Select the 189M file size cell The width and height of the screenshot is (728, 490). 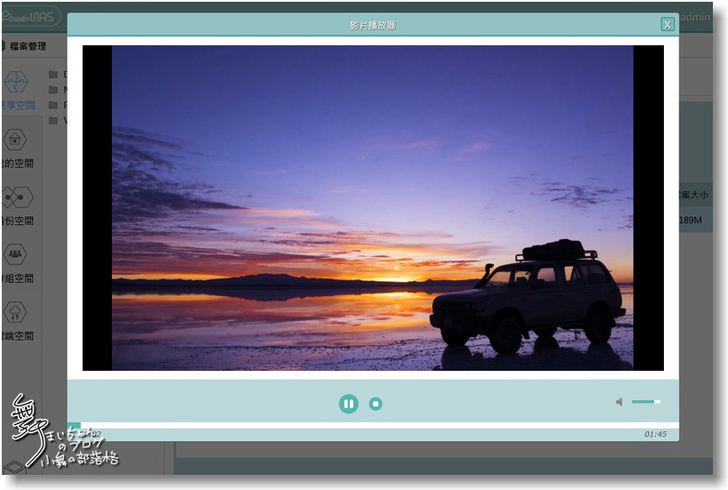[691, 220]
